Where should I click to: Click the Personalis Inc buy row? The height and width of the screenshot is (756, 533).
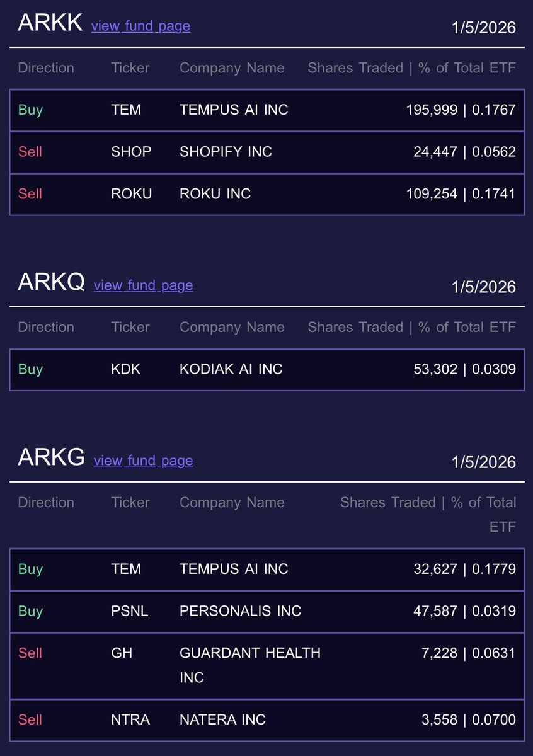click(x=266, y=611)
